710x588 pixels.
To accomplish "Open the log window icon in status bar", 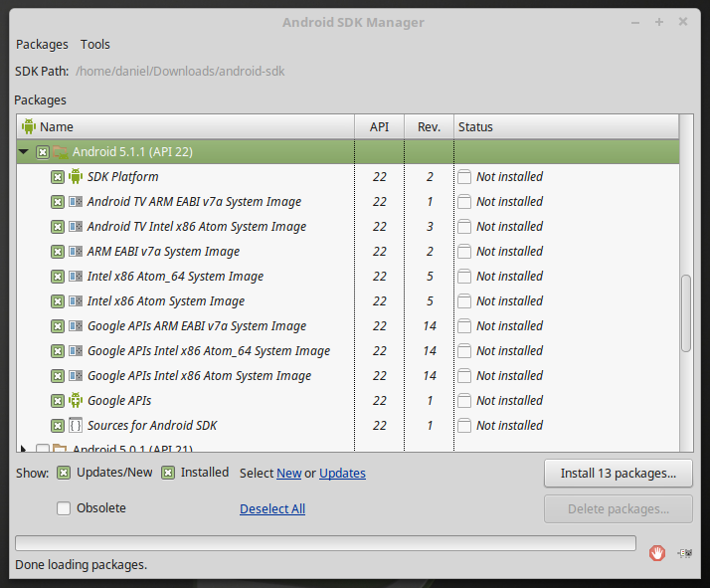I will click(x=684, y=553).
